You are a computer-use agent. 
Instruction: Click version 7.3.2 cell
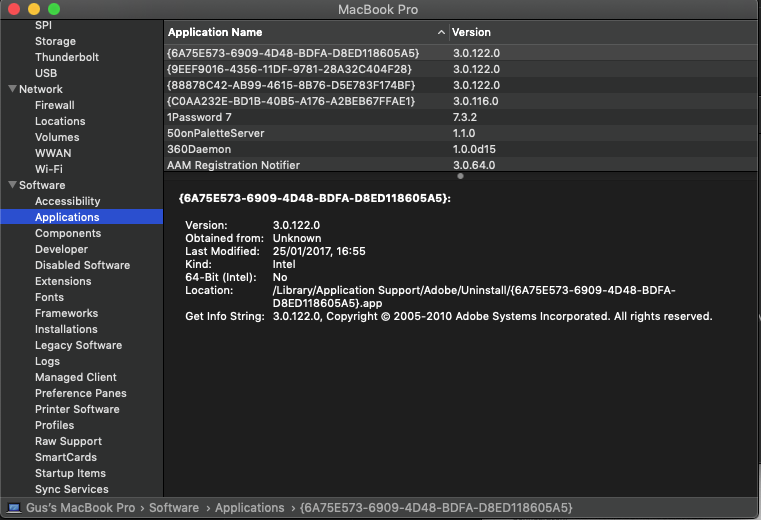coord(465,117)
